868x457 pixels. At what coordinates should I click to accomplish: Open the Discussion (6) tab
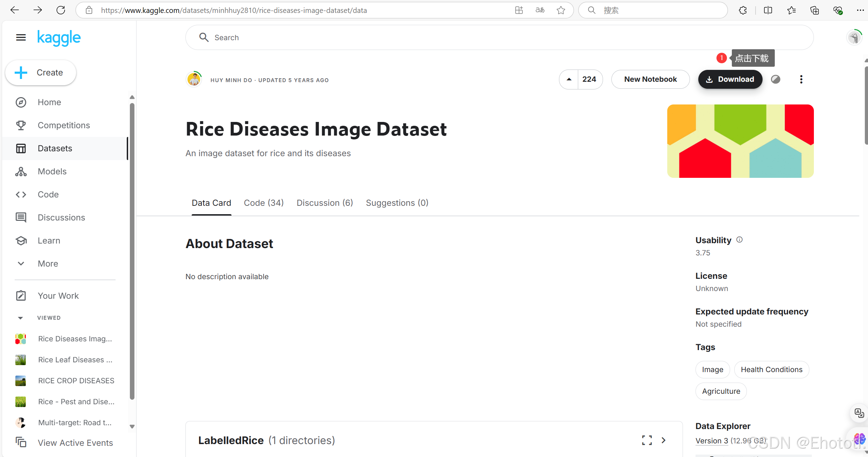tap(325, 203)
